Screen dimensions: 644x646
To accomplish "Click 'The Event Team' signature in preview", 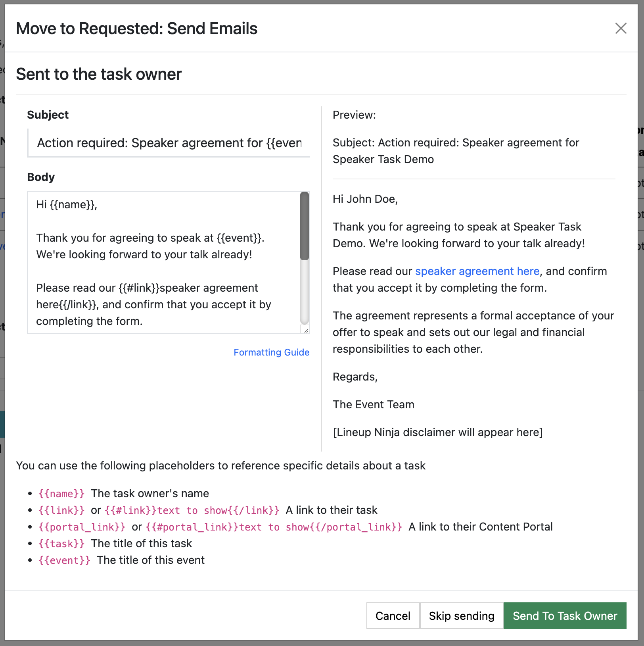I will (374, 404).
